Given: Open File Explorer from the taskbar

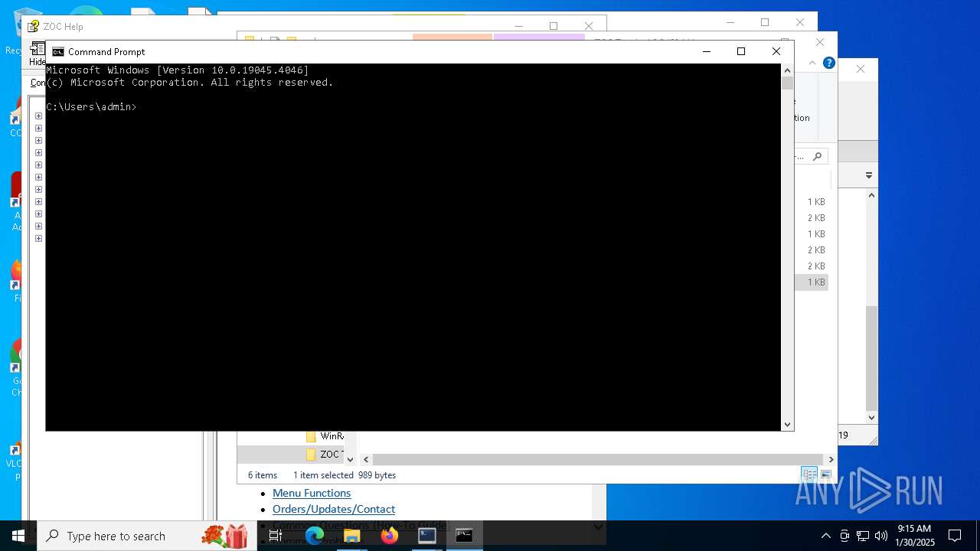Looking at the screenshot, I should pyautogui.click(x=352, y=536).
